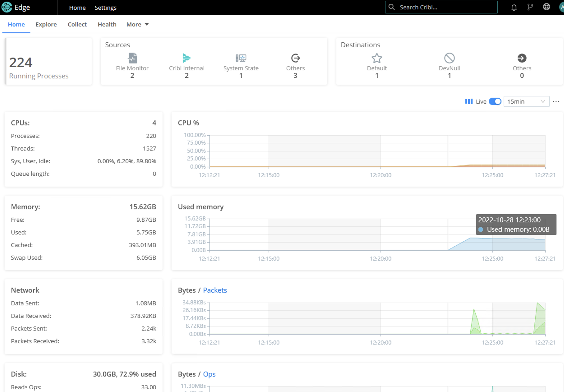The height and width of the screenshot is (392, 564).
Task: Click the Ops link in disk chart
Action: (x=209, y=374)
